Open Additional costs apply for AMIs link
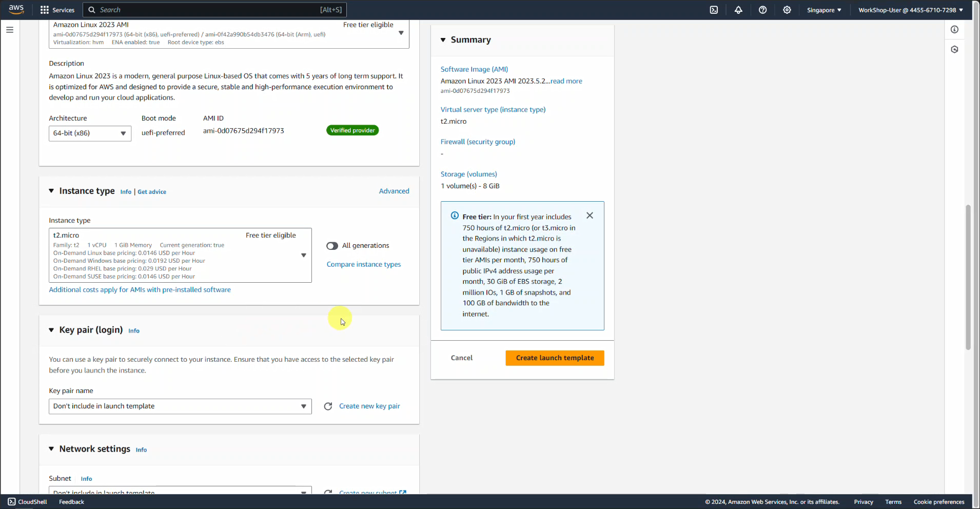This screenshot has width=980, height=509. coord(140,290)
